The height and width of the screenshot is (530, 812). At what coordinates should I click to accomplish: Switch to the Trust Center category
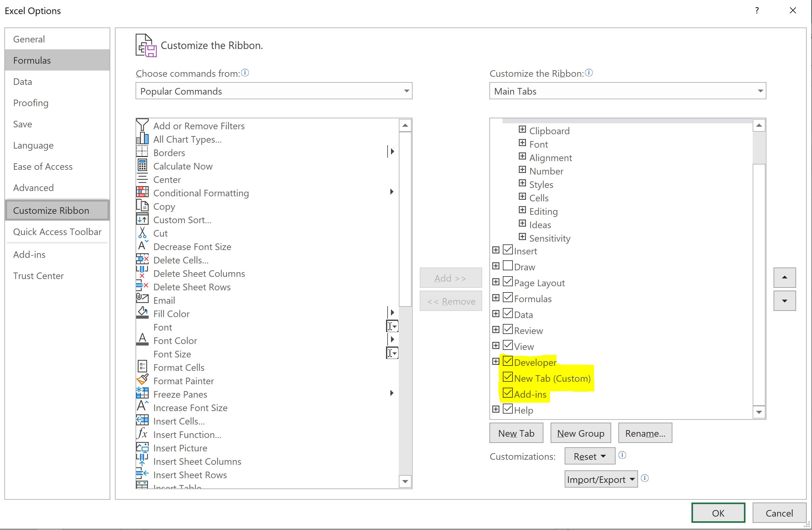(38, 276)
